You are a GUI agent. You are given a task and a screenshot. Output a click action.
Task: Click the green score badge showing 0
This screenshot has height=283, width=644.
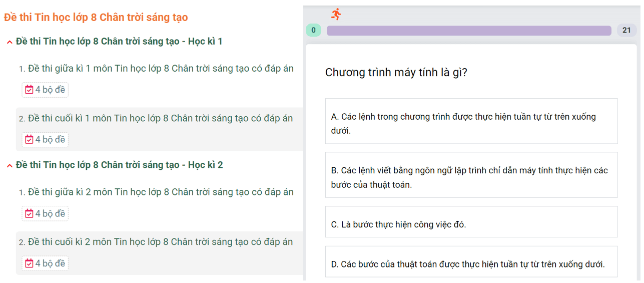click(x=313, y=30)
